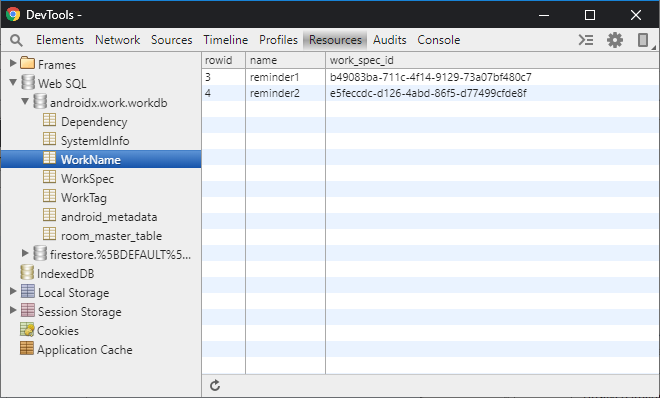Select the Resources tab
This screenshot has width=660, height=398.
335,40
